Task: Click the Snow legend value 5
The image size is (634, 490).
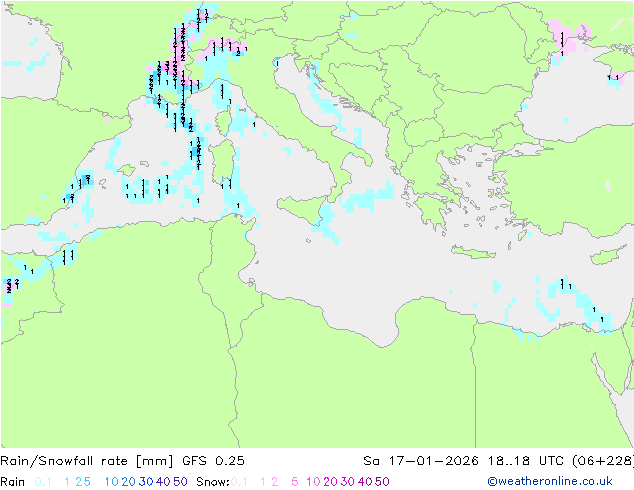Action: [295, 482]
